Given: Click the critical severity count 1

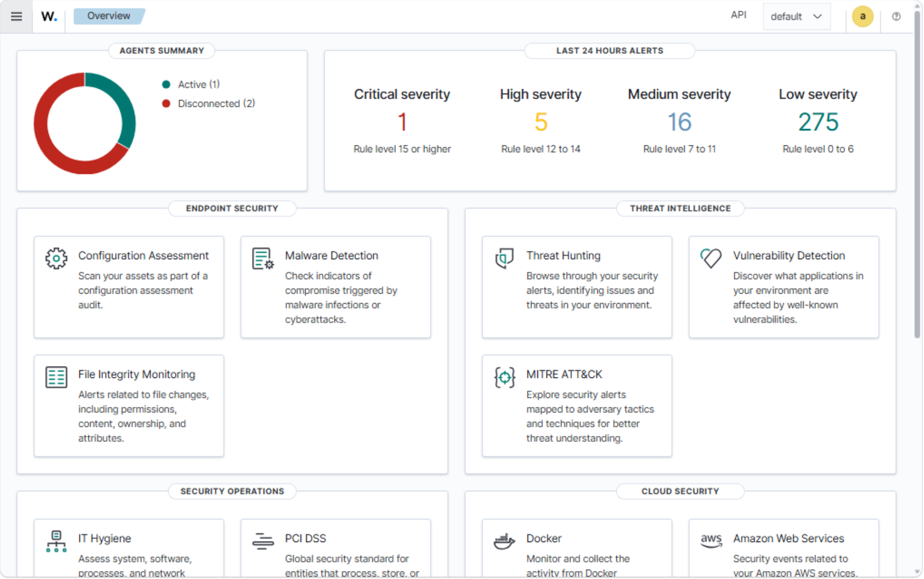Looking at the screenshot, I should coord(402,122).
